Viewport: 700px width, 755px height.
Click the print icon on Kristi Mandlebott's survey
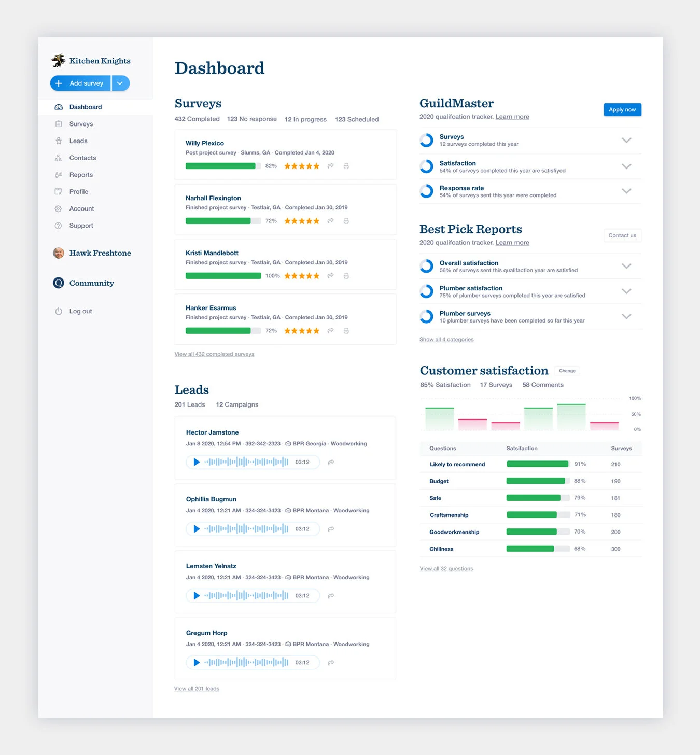tap(346, 276)
